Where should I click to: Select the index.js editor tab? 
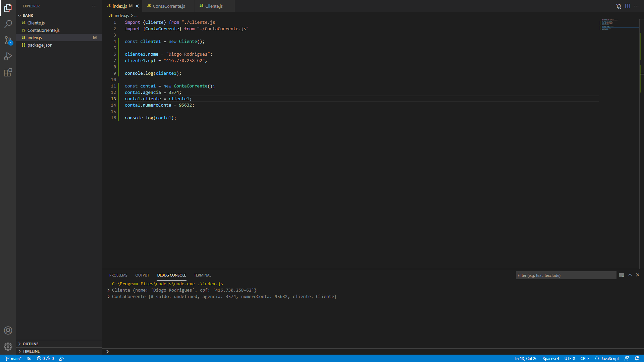click(x=122, y=6)
